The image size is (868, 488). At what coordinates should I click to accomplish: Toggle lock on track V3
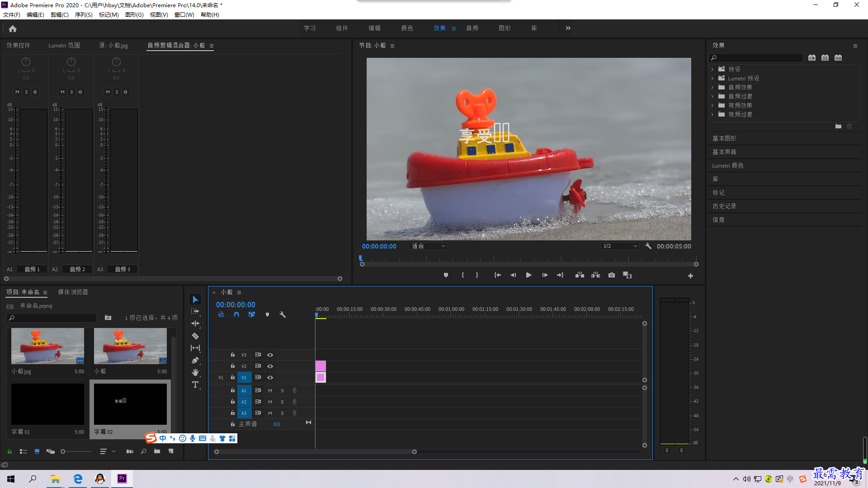pyautogui.click(x=232, y=355)
